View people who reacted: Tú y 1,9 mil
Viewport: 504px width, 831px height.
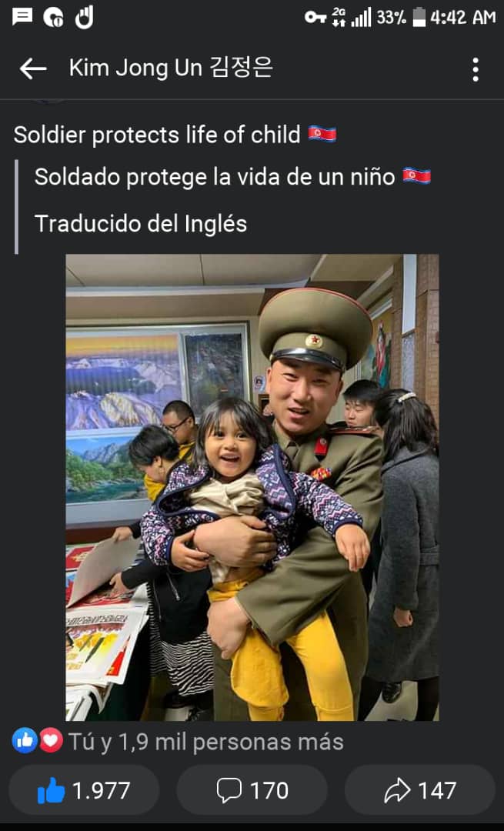pos(205,742)
